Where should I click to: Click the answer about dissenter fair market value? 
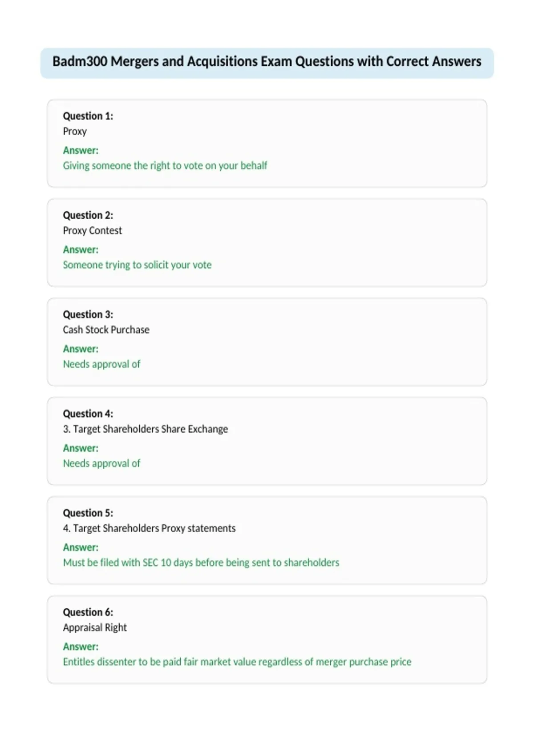pyautogui.click(x=237, y=662)
